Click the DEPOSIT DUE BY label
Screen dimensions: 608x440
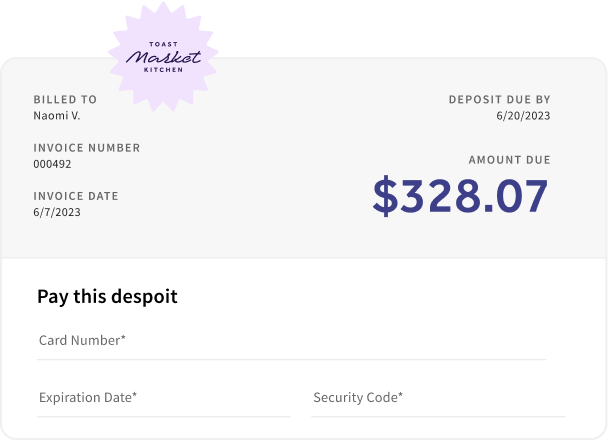pos(499,100)
